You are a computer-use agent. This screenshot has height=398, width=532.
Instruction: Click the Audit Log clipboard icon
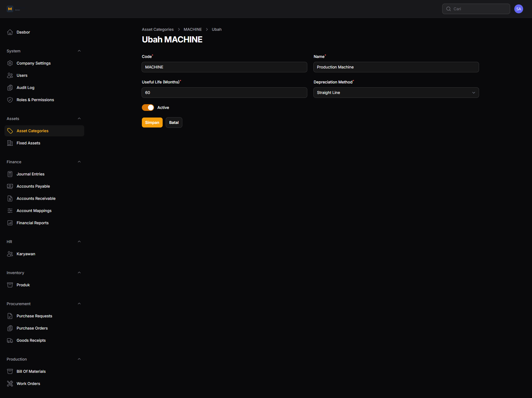(x=10, y=88)
